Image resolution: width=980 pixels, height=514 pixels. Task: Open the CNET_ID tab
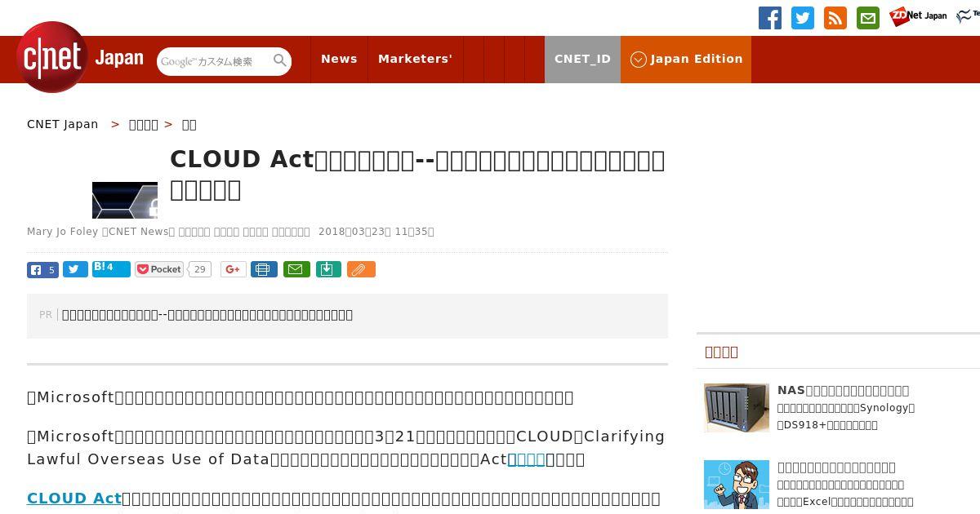(x=582, y=59)
